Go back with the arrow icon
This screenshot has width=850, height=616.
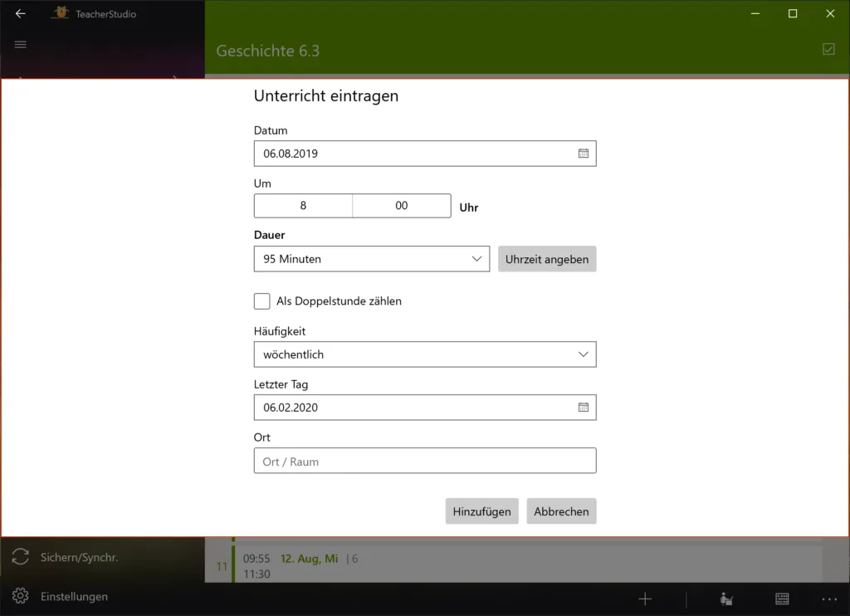[x=21, y=13]
